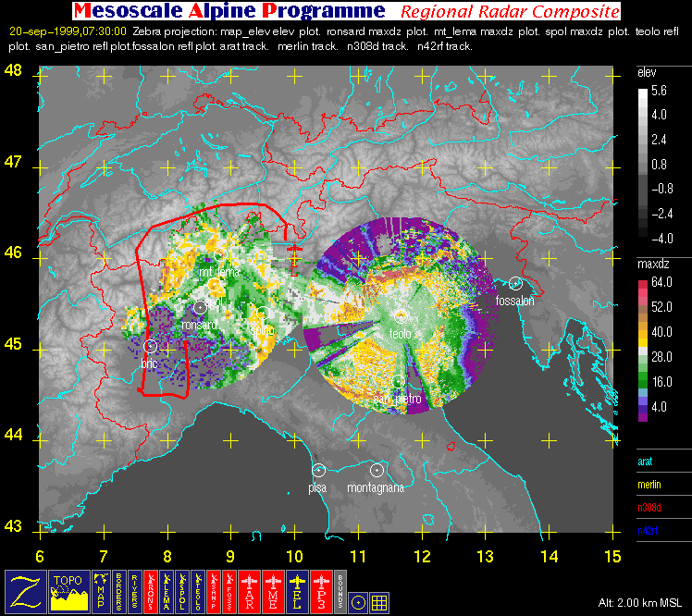Toggle the TOPO terrain layer icon

tap(69, 592)
